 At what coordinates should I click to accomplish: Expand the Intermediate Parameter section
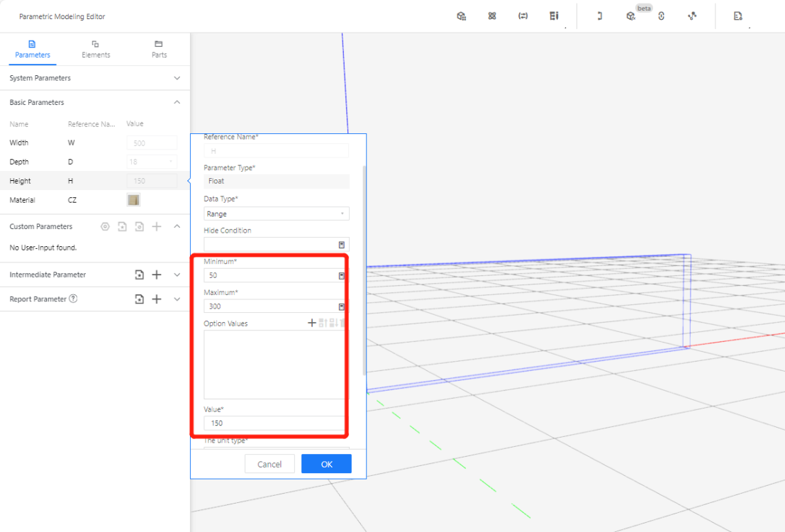pyautogui.click(x=177, y=275)
